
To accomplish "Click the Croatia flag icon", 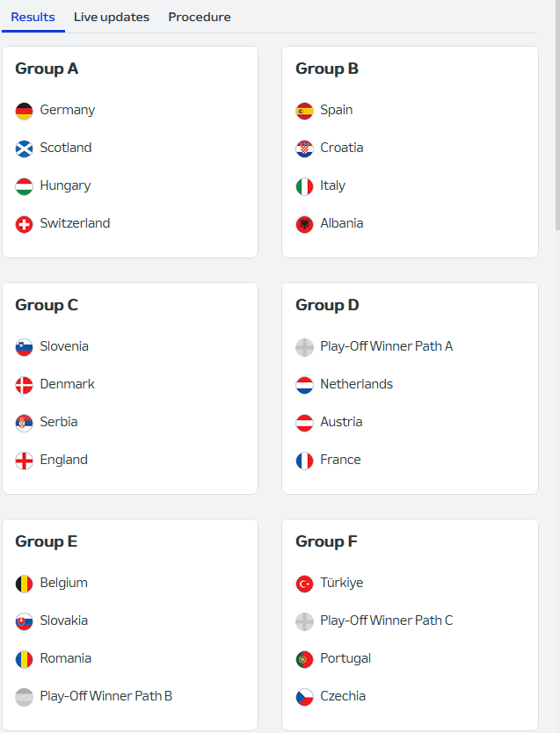I will [304, 148].
